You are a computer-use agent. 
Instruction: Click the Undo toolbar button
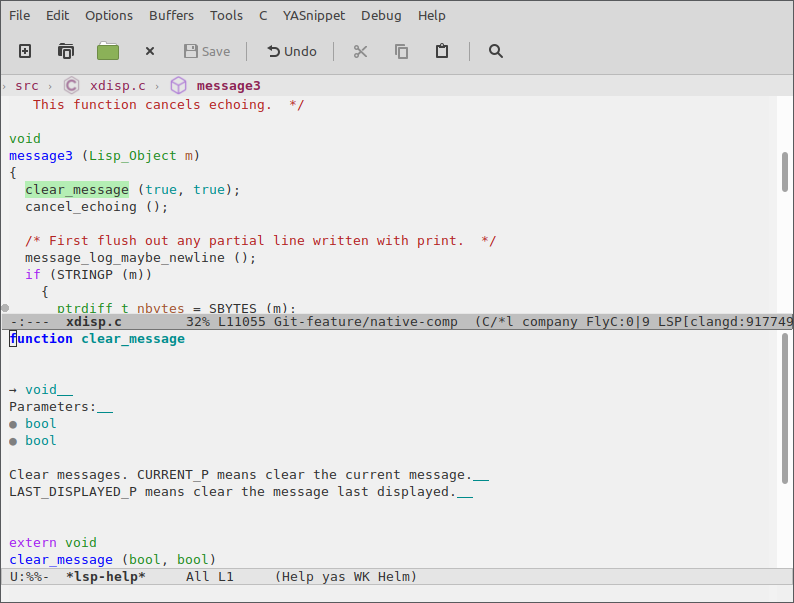pos(291,51)
